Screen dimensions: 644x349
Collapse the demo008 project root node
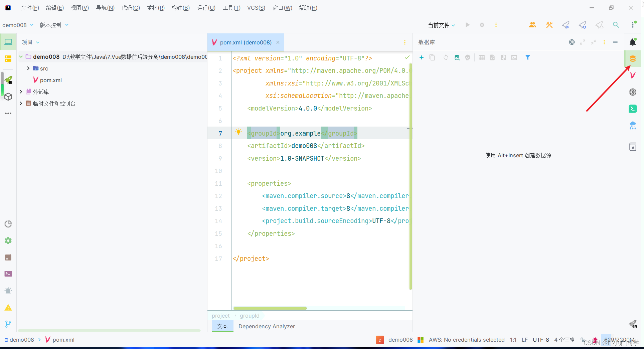[x=21, y=57]
